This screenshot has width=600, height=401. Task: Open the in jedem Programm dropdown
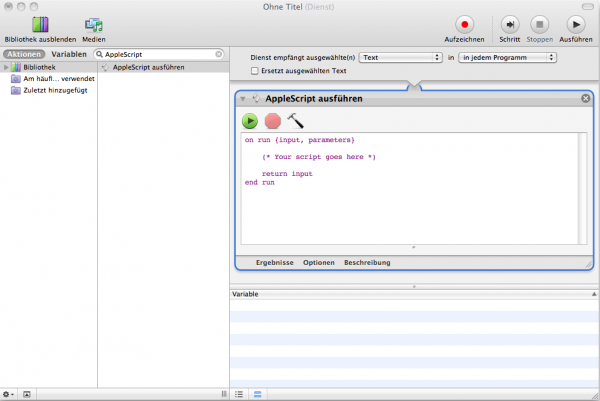507,57
